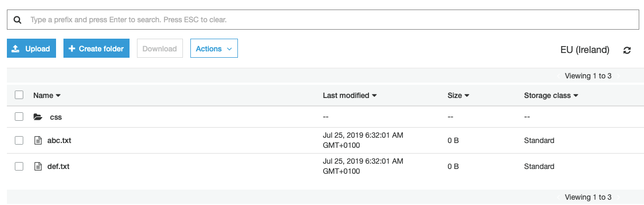Sort by the Size column header

(458, 95)
